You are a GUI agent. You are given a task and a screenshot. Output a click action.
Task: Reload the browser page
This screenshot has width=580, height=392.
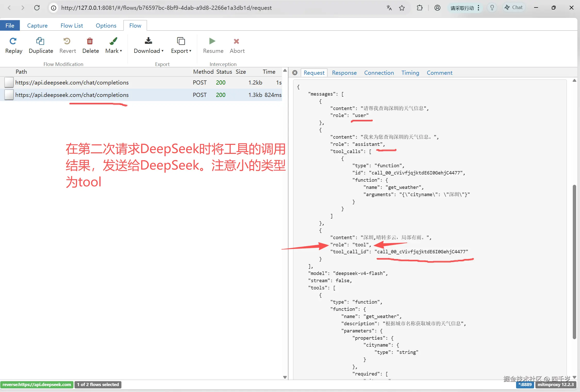coord(37,8)
